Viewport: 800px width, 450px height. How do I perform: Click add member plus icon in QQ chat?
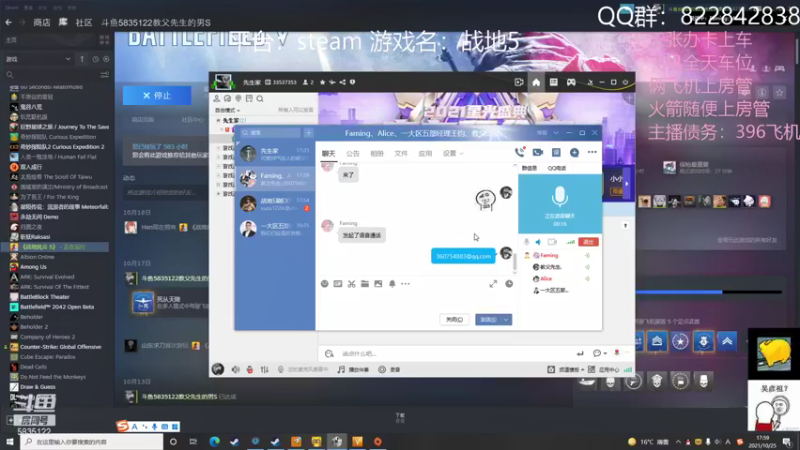pyautogui.click(x=574, y=152)
